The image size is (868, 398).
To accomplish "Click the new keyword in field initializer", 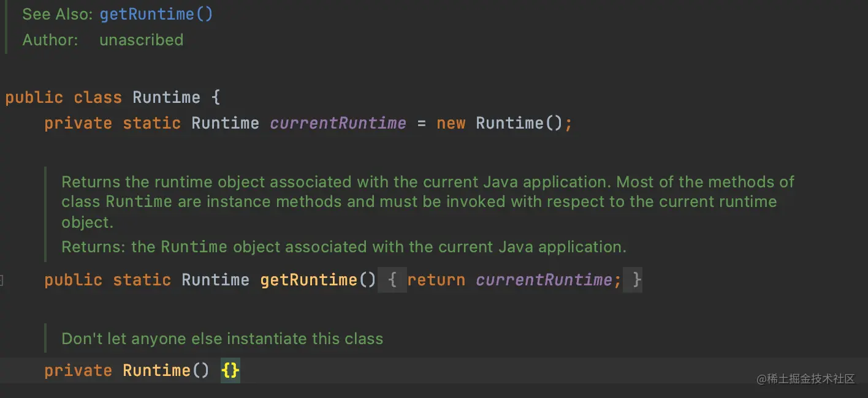I will click(451, 123).
